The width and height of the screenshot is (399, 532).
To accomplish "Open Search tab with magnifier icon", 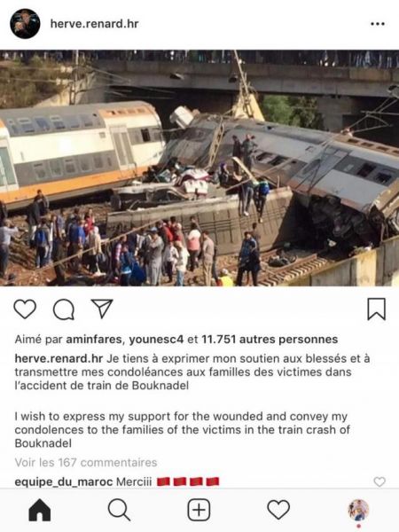I will click(119, 510).
